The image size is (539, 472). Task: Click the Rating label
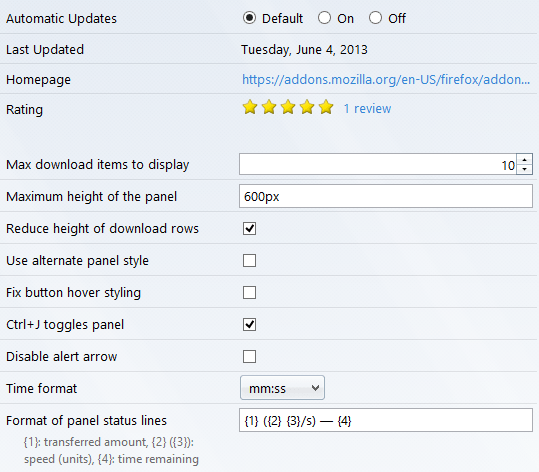point(24,110)
